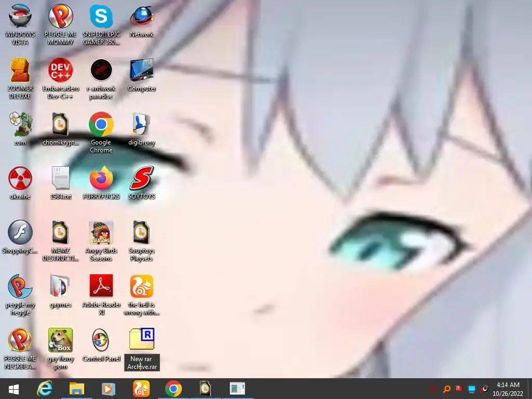Select the chomikrypt... desktop icon
This screenshot has width=532, height=399.
(x=60, y=128)
